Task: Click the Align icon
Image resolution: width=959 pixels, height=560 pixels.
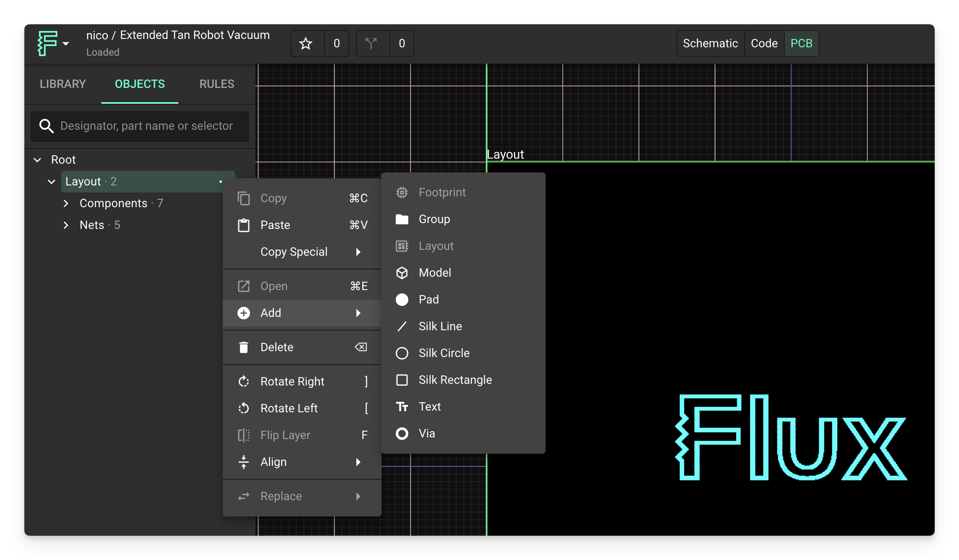Action: [x=244, y=462]
